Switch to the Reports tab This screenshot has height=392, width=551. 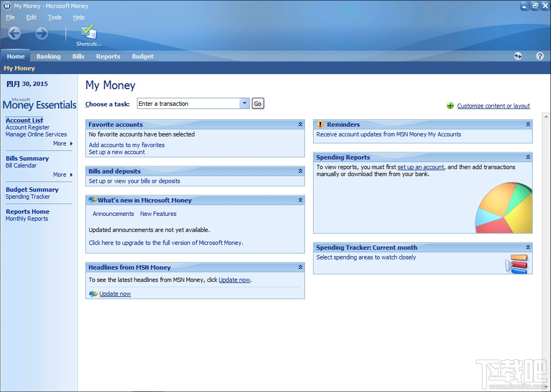(108, 56)
